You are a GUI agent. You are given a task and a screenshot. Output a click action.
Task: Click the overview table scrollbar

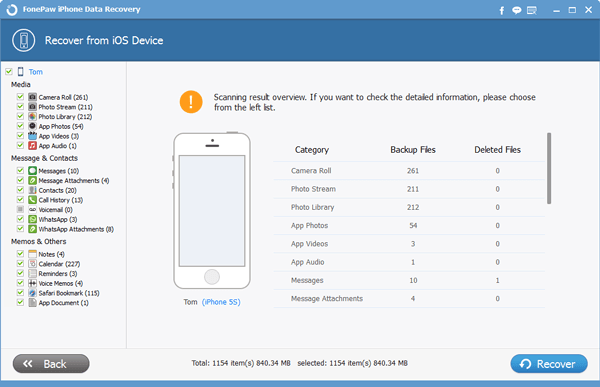click(x=549, y=168)
